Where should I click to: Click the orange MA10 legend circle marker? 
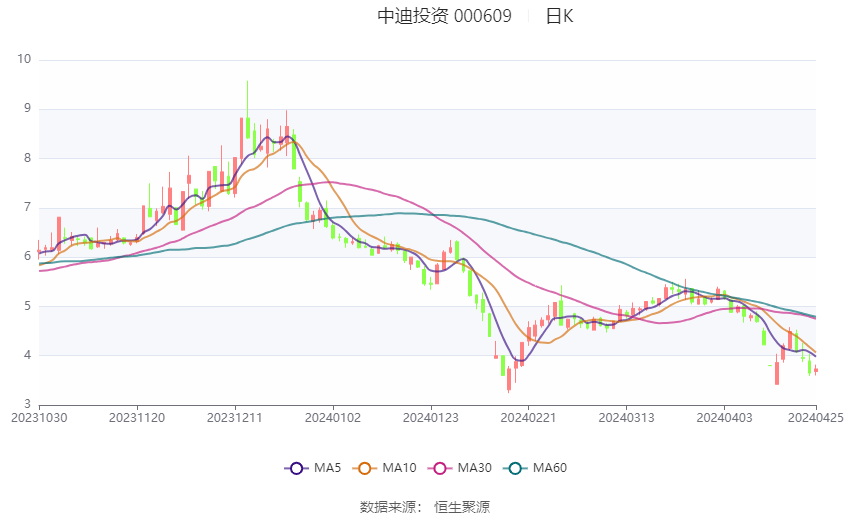pyautogui.click(x=364, y=468)
